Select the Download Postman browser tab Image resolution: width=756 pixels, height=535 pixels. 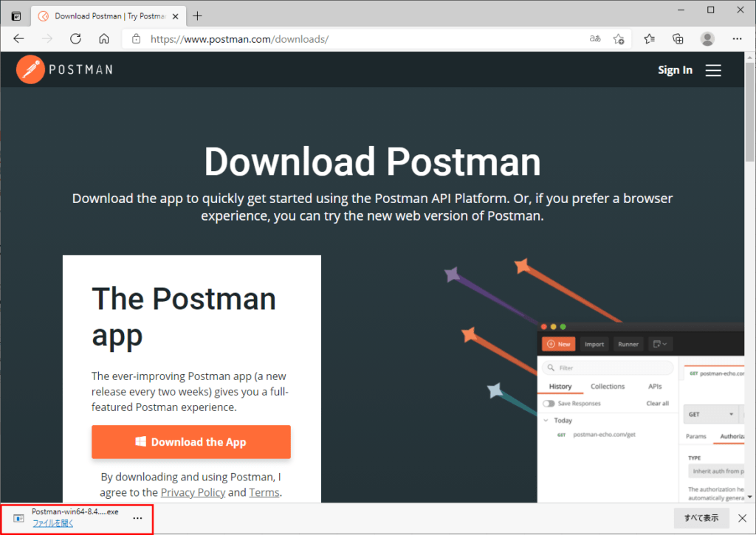click(x=102, y=15)
